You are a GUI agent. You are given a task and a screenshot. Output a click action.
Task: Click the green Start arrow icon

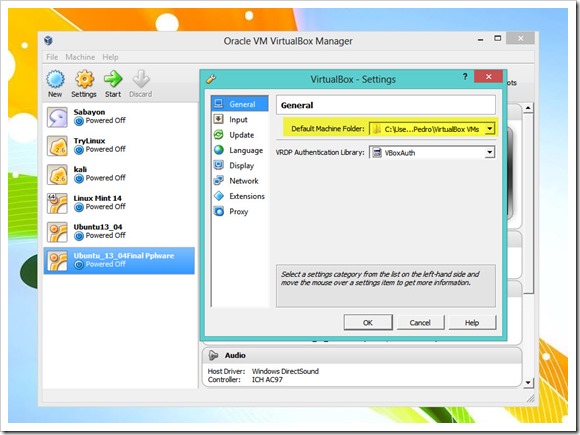pyautogui.click(x=113, y=78)
